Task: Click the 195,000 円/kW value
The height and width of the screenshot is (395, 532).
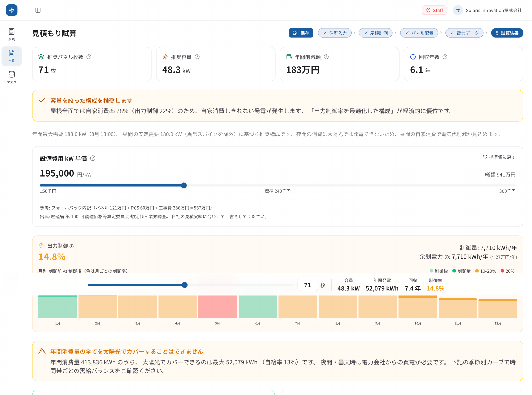Action: [x=66, y=173]
